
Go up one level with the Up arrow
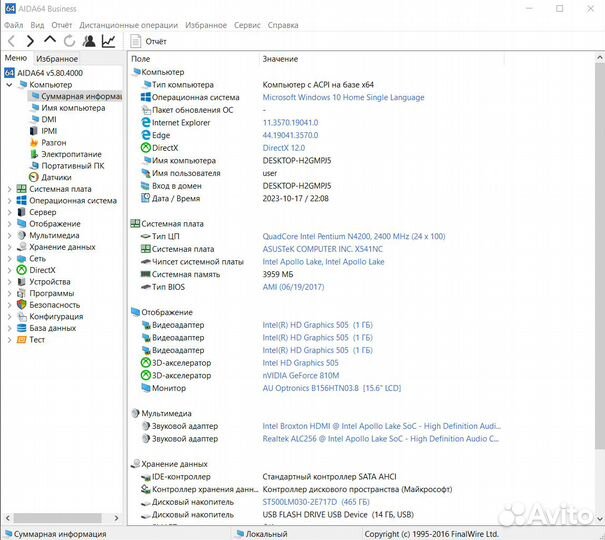(x=50, y=40)
